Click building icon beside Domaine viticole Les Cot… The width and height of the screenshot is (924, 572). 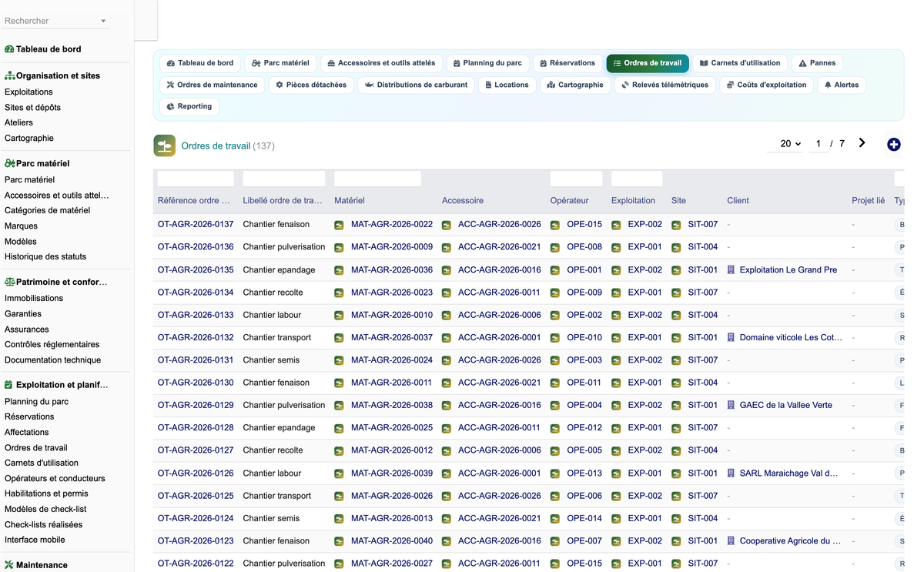(731, 337)
